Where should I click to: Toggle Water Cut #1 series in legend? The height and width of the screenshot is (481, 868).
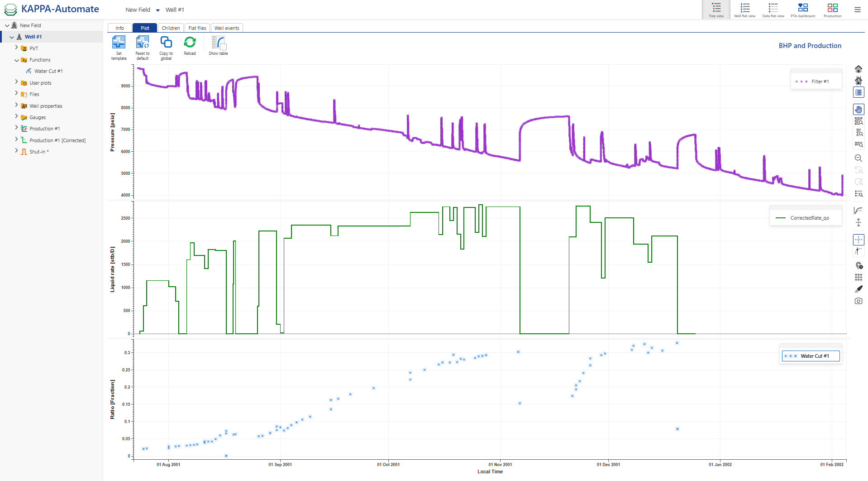(811, 356)
